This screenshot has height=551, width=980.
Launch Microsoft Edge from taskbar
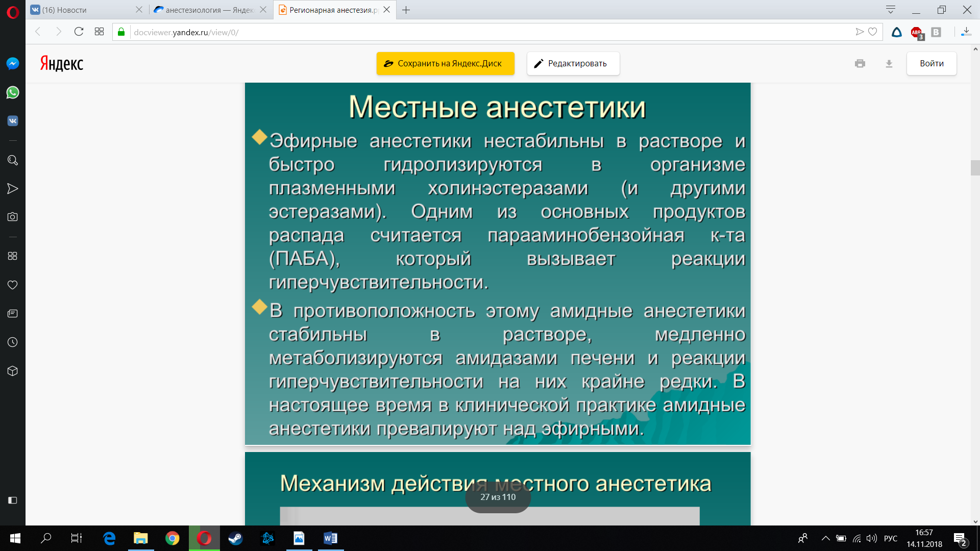[109, 538]
